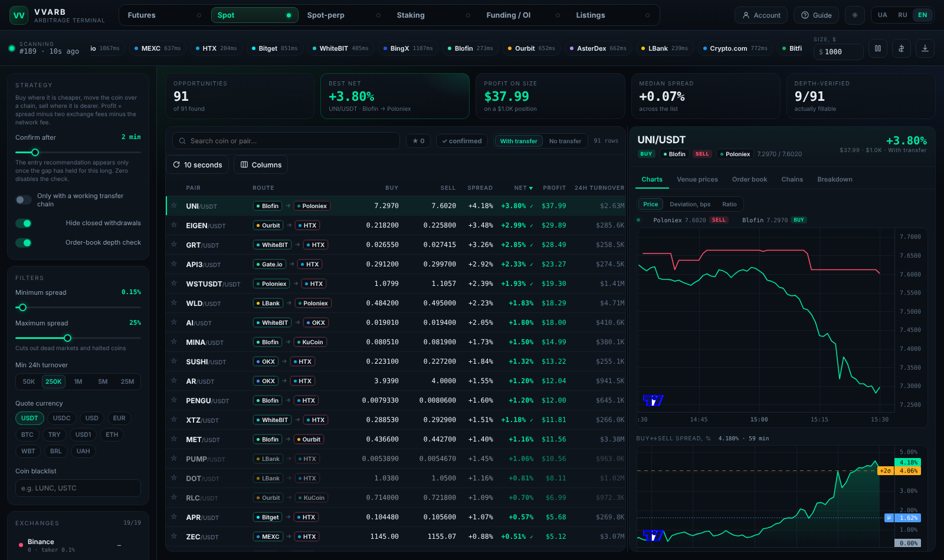
Task: Switch to the Futures tab
Action: [164, 15]
